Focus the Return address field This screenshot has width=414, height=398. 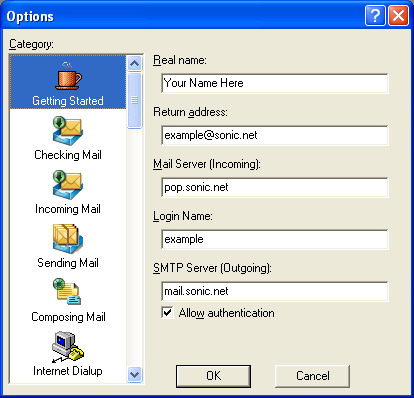tap(275, 135)
